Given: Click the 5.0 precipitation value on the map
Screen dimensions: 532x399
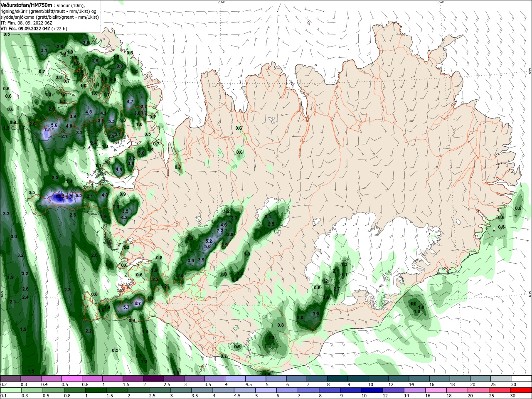Looking at the screenshot, I should [x=207, y=246].
